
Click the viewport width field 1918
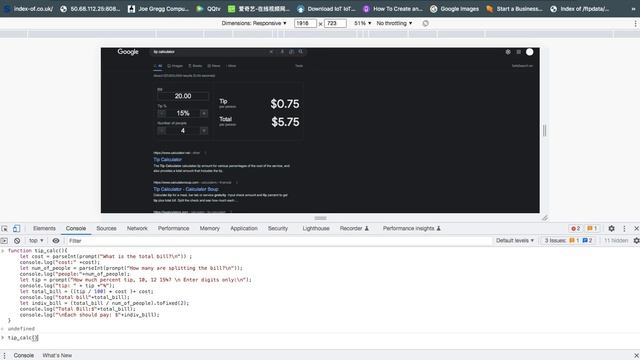click(305, 23)
